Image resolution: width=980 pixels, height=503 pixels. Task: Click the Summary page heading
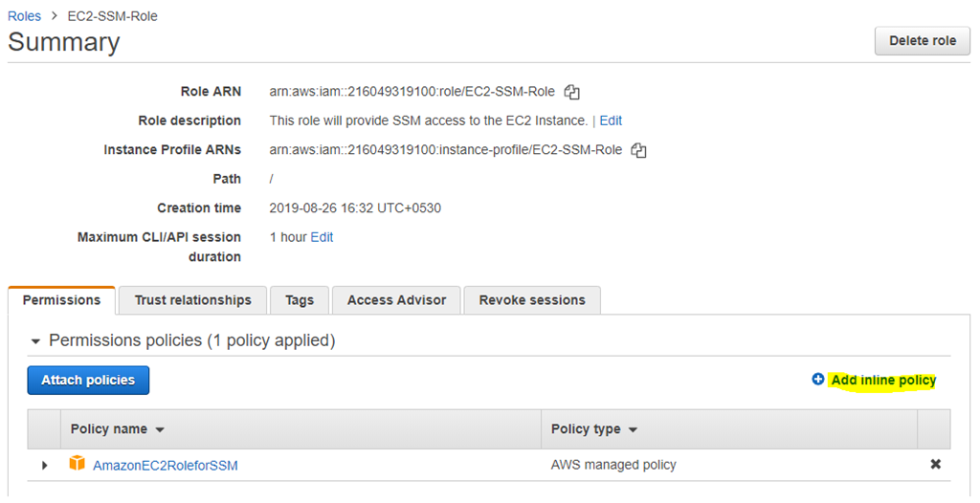click(64, 42)
